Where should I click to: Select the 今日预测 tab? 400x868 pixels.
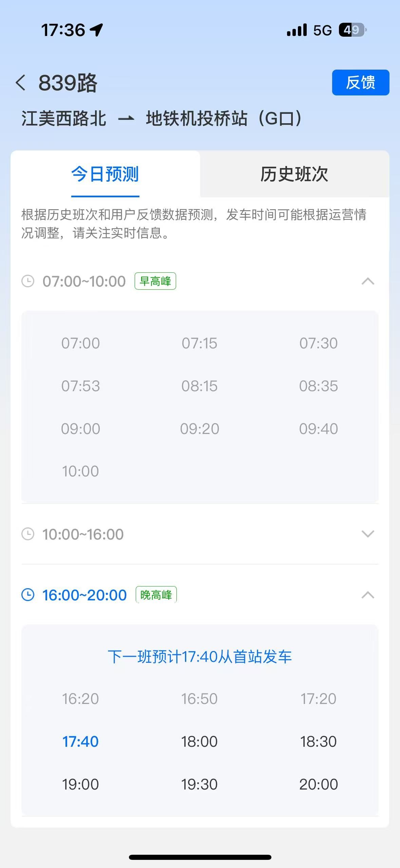tap(105, 174)
